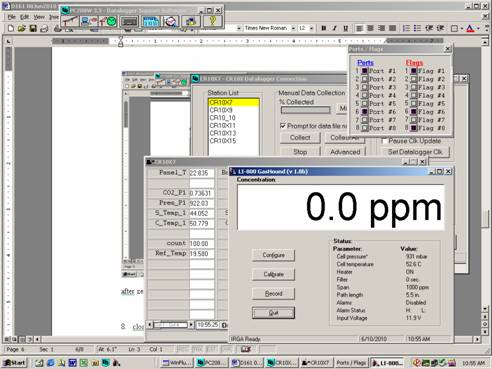Align text right in Word
The height and width of the screenshot is (369, 492).
click(x=381, y=28)
